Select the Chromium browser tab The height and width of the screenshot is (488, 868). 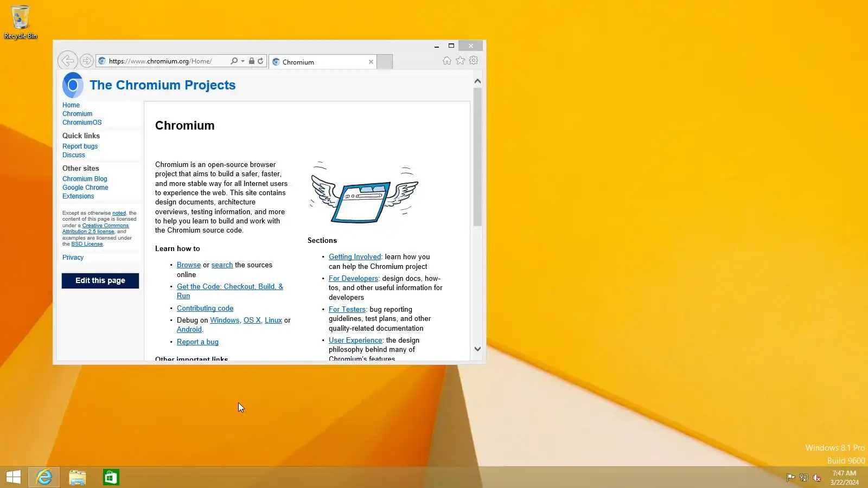point(322,62)
